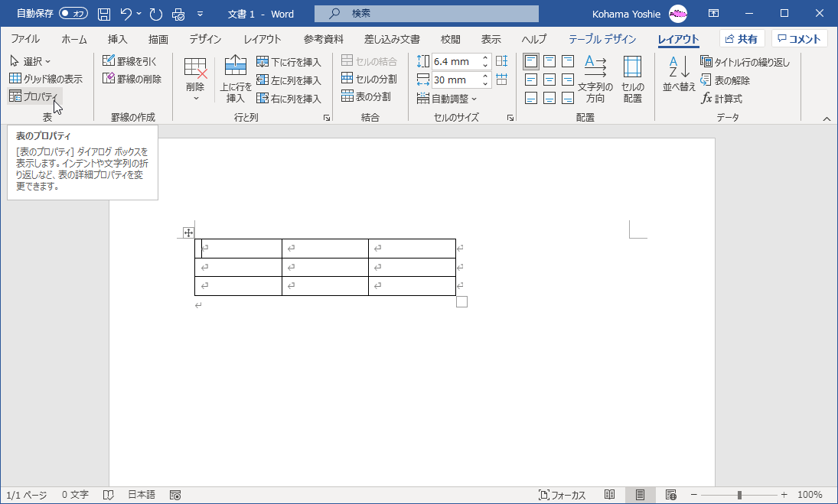This screenshot has height=504, width=838.
Task: Open the Undo history dropdown arrow
Action: coord(139,14)
